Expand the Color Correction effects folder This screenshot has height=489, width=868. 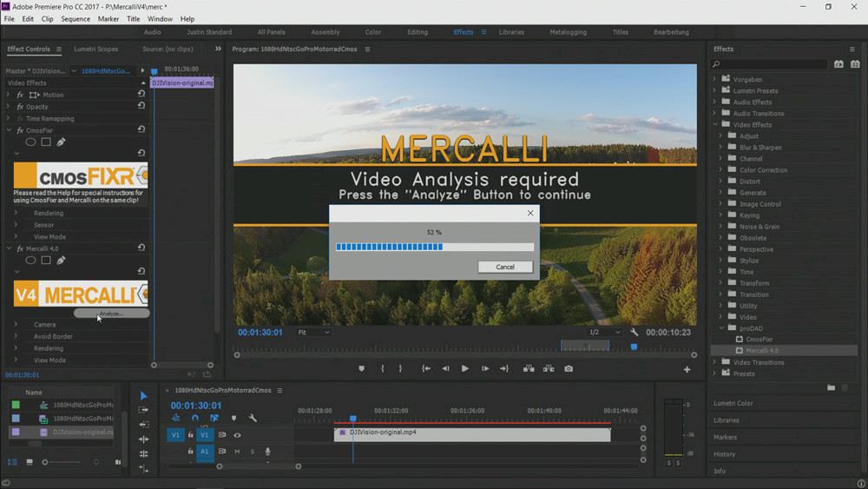coord(720,170)
